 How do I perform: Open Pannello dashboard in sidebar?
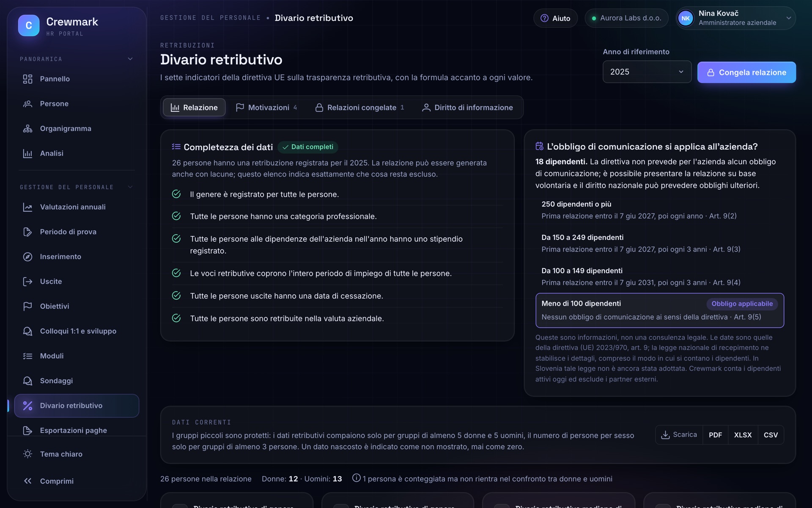coord(77,79)
